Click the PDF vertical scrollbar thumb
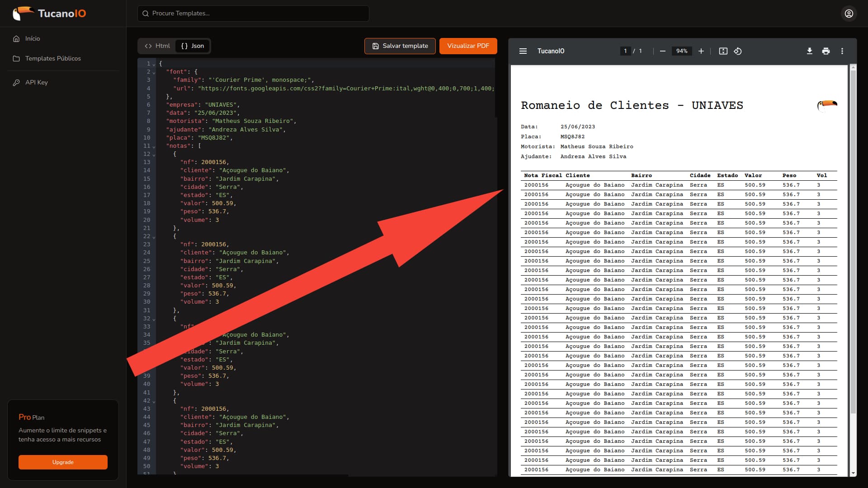868x488 pixels. [x=853, y=242]
